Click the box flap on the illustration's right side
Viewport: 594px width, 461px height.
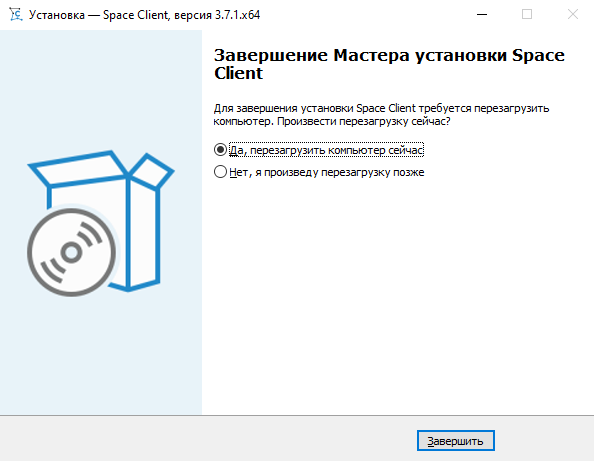click(x=152, y=171)
